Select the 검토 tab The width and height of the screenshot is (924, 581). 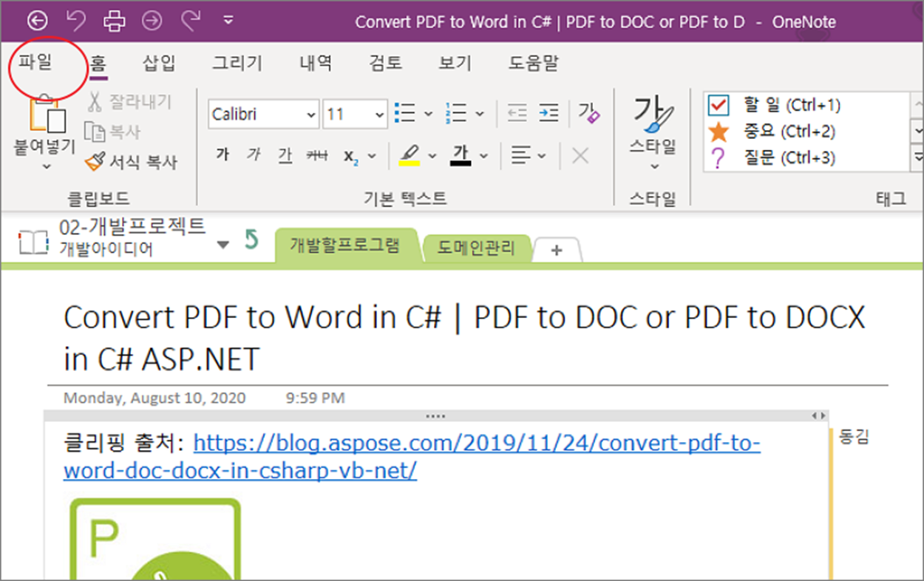tap(385, 63)
